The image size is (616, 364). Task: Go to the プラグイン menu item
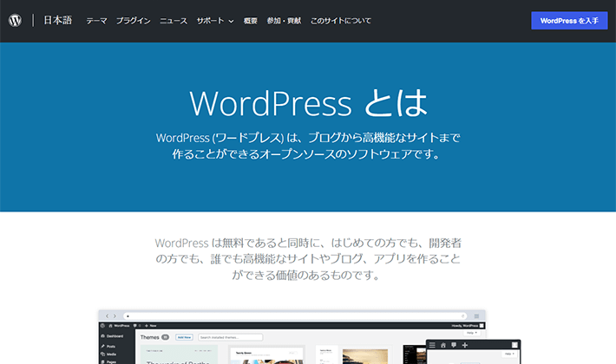134,21
